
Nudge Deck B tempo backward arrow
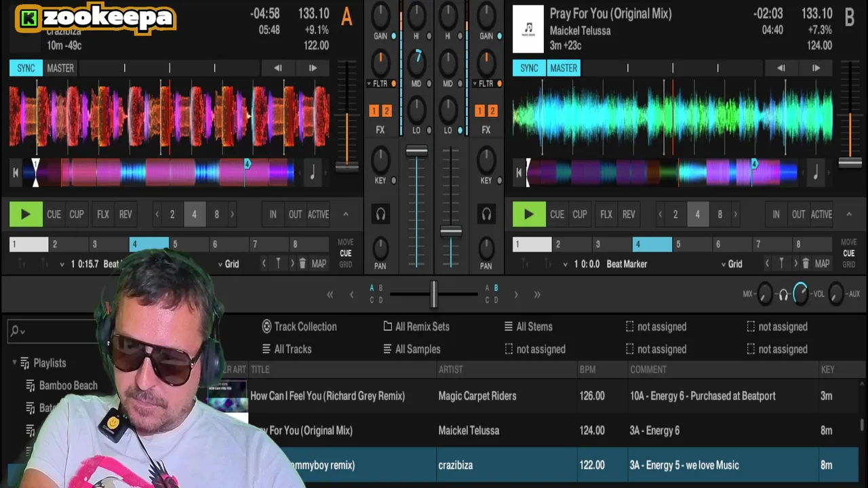point(781,68)
